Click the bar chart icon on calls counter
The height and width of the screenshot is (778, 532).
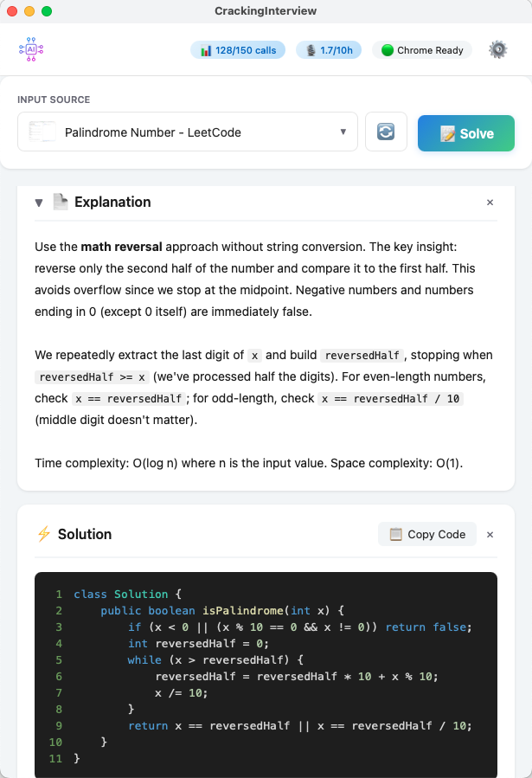(205, 50)
